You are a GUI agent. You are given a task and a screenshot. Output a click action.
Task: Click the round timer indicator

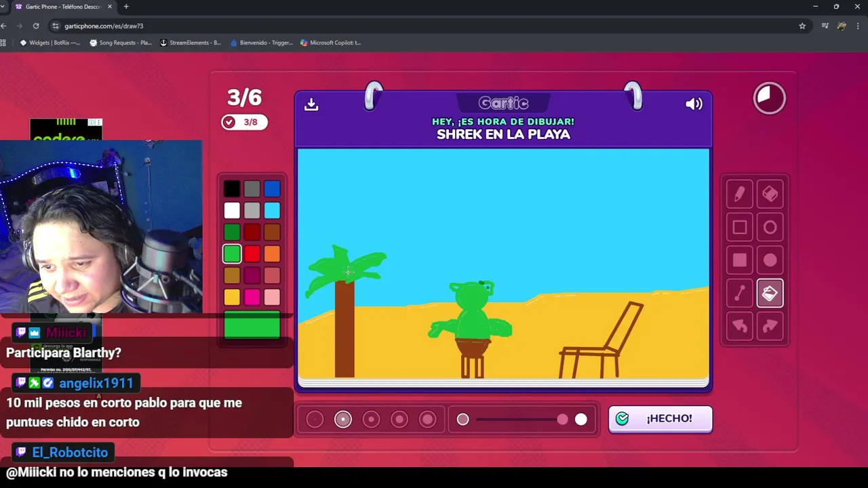[x=770, y=98]
